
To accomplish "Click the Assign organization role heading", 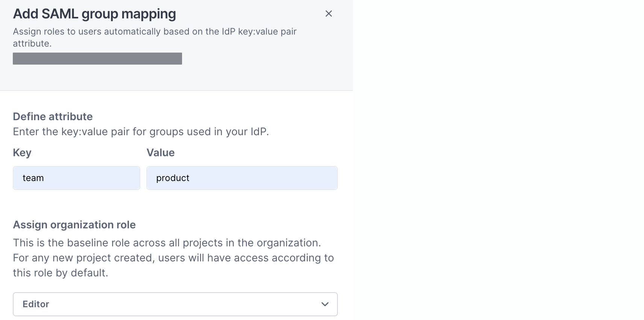I will 74,225.
